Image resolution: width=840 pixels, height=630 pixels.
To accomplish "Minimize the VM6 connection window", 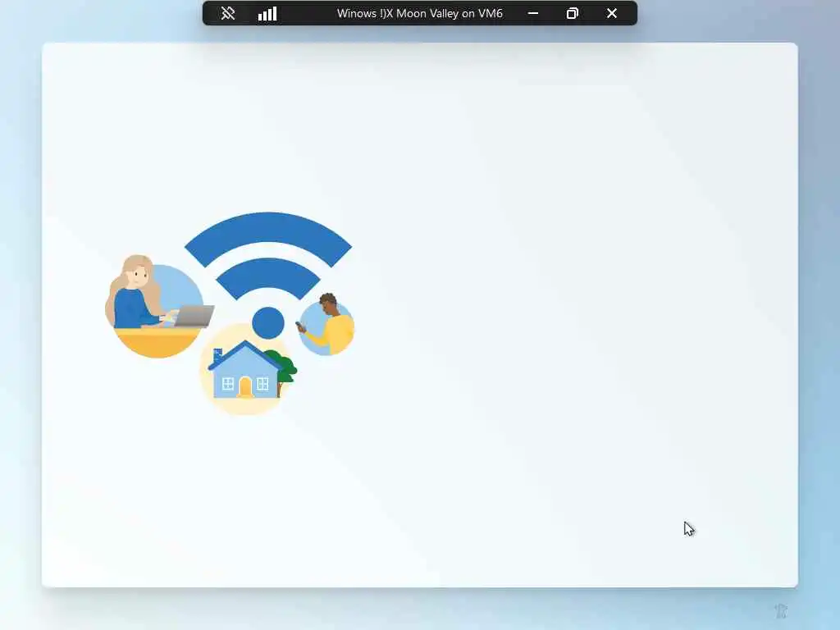I will [x=533, y=13].
